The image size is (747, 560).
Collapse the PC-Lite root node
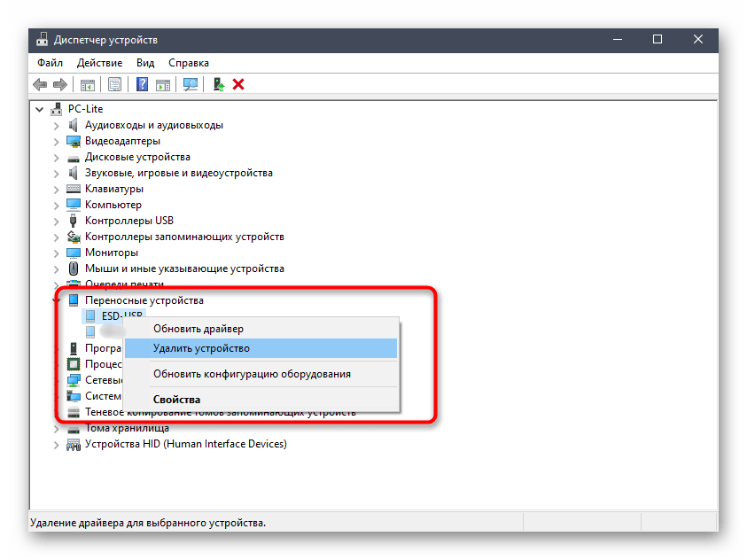click(x=40, y=110)
